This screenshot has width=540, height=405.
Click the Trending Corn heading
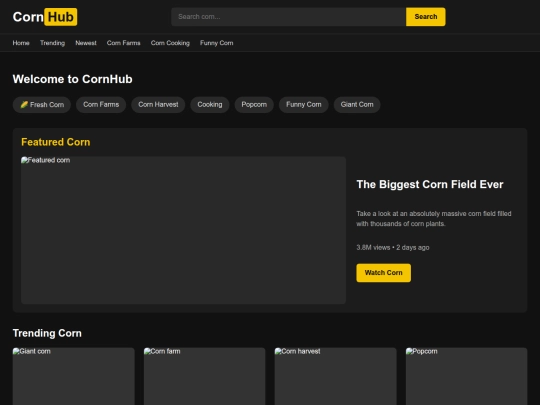[47, 333]
